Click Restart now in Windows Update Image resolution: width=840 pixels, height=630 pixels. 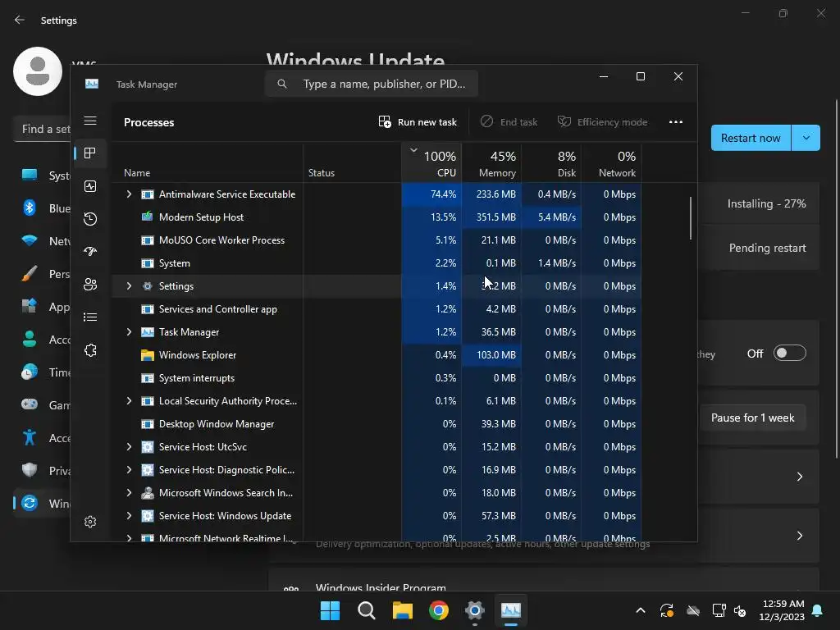[x=751, y=138]
